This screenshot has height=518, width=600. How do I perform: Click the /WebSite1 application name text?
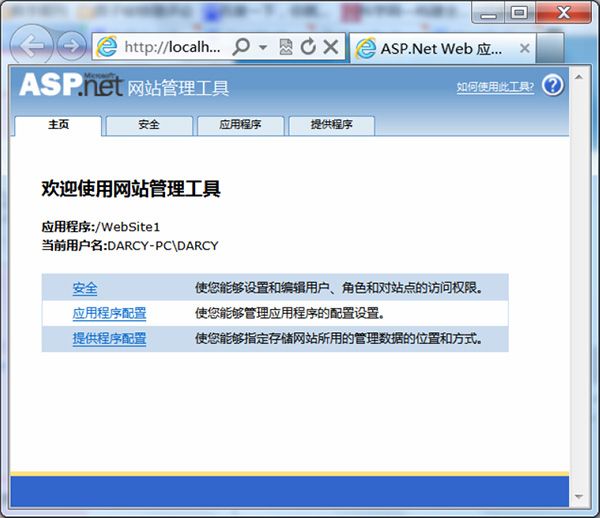[x=127, y=227]
